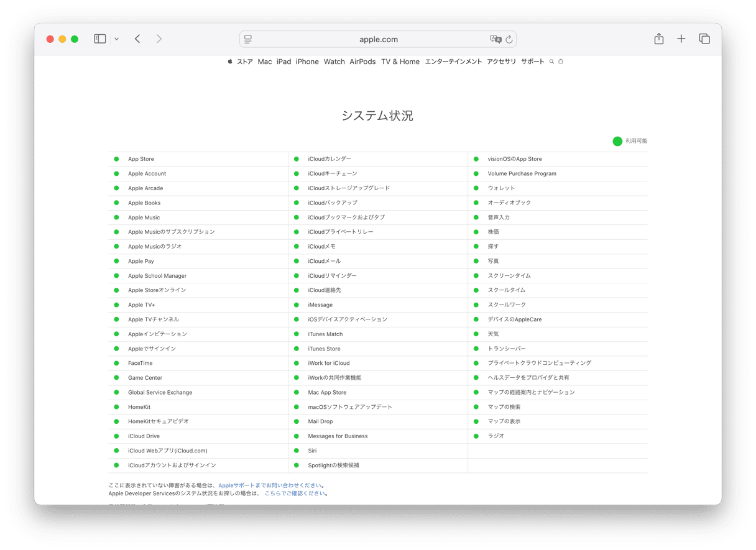Screen dimensions: 756x550
Task: Select the iPhone menu item
Action: pyautogui.click(x=307, y=62)
